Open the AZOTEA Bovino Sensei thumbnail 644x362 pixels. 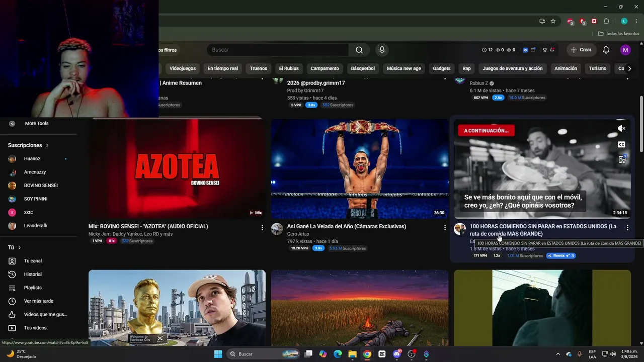(x=177, y=169)
